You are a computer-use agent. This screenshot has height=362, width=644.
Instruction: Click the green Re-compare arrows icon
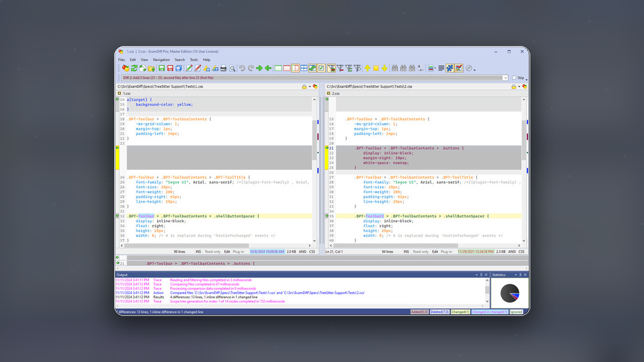[x=134, y=68]
